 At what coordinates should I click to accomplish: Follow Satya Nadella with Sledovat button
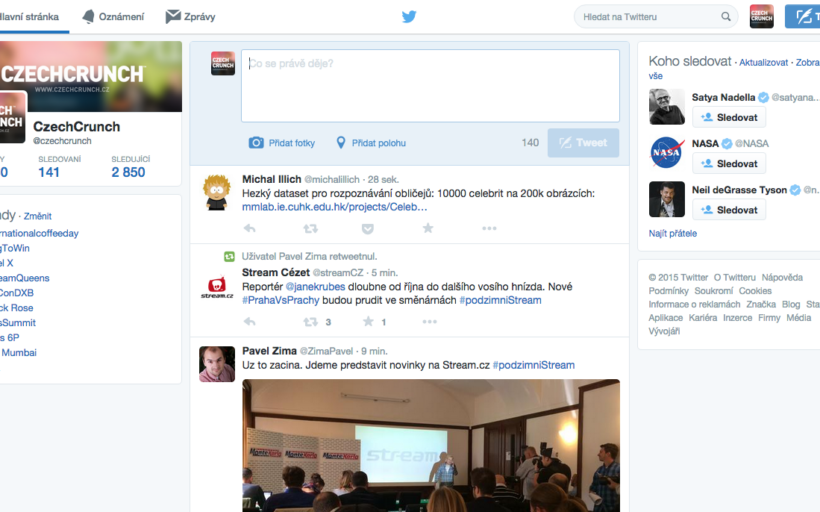[729, 117]
